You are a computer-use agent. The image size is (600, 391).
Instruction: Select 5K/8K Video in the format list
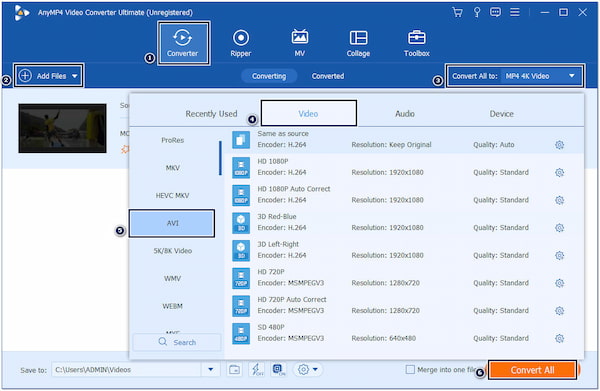coord(173,251)
